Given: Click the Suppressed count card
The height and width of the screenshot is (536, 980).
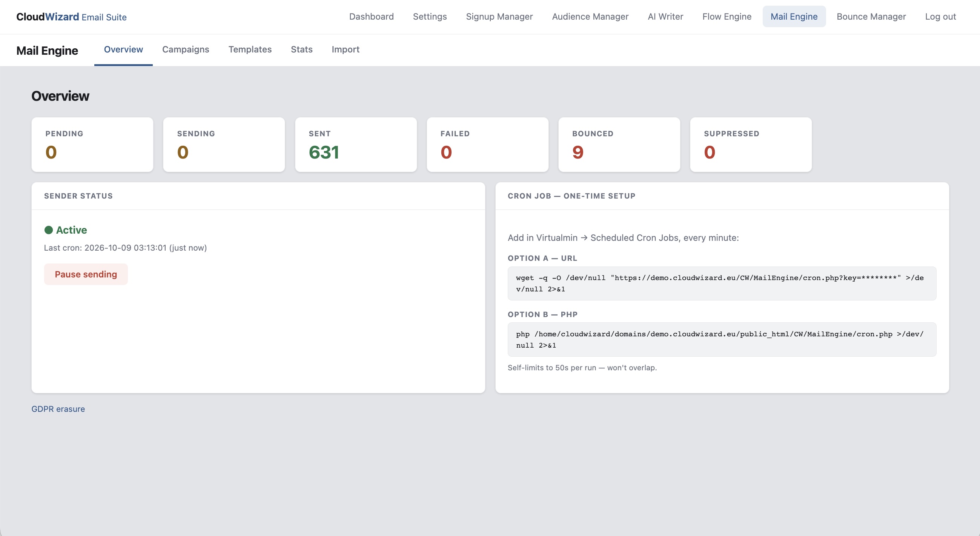Looking at the screenshot, I should [751, 145].
